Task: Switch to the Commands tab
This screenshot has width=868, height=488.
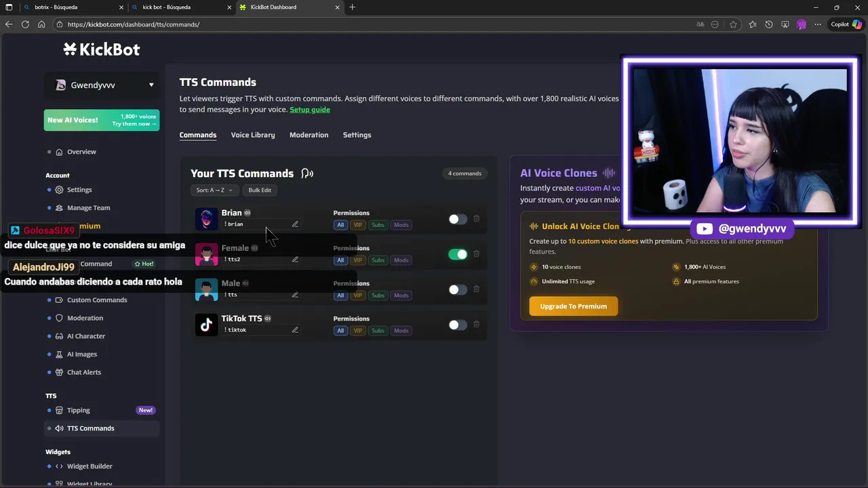Action: tap(198, 135)
